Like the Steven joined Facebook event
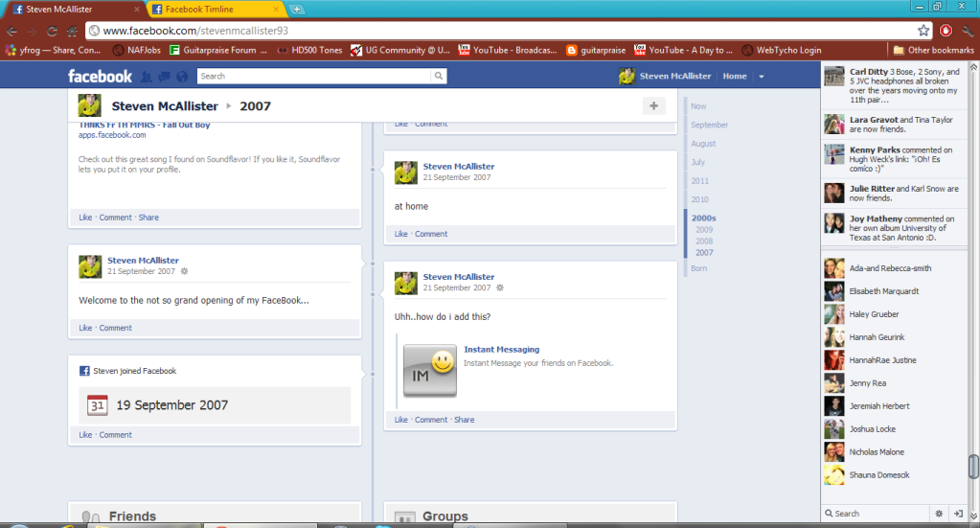 coord(85,435)
